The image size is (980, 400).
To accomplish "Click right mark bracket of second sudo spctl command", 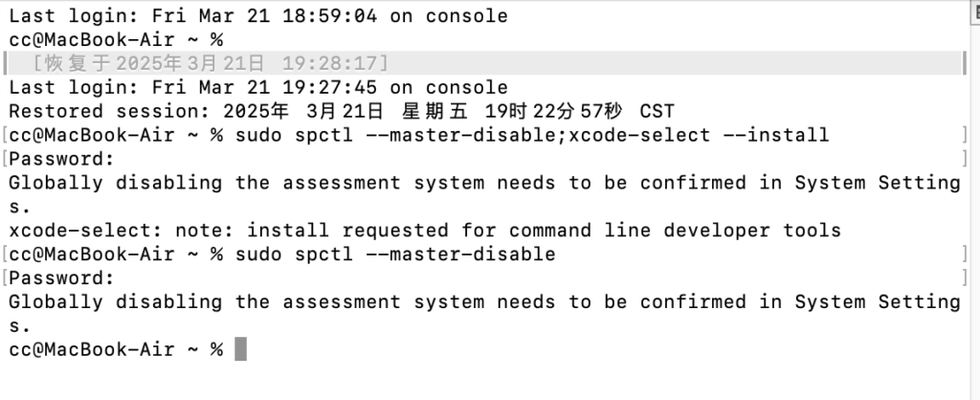I will (x=965, y=254).
